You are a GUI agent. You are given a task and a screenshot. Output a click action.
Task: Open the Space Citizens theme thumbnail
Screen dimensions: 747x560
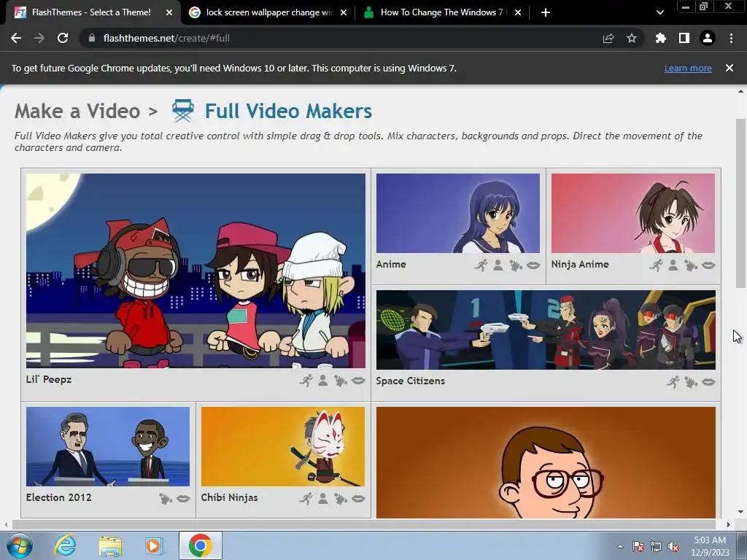point(546,330)
